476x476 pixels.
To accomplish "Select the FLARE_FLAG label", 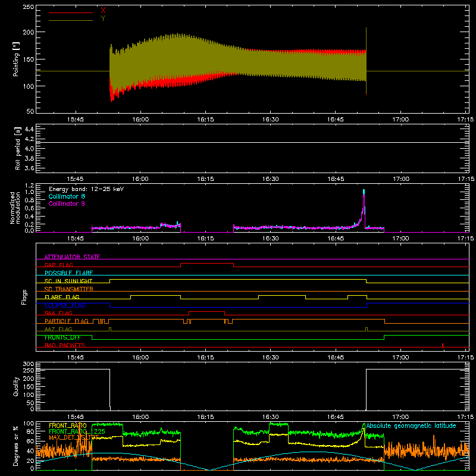I will point(62,297).
